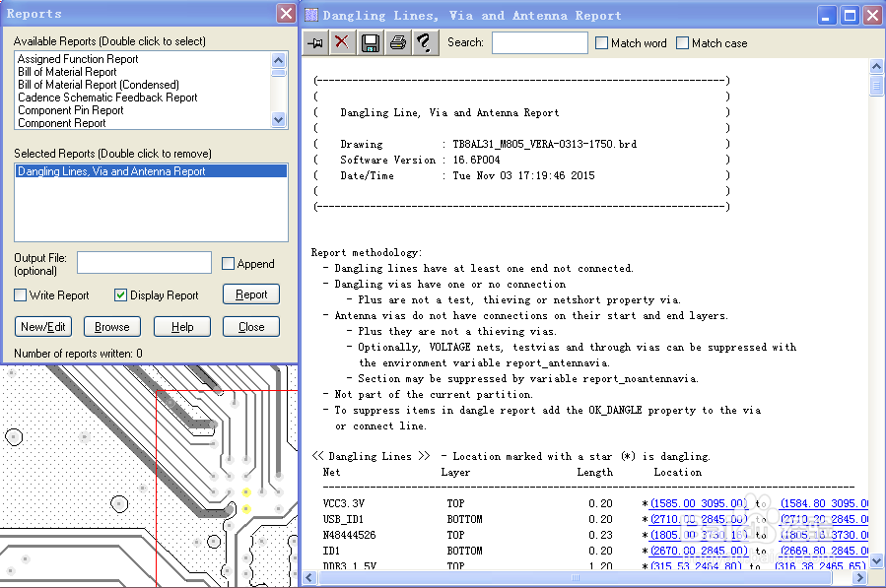This screenshot has width=886, height=588.
Task: Click the New/Edit button
Action: click(43, 326)
